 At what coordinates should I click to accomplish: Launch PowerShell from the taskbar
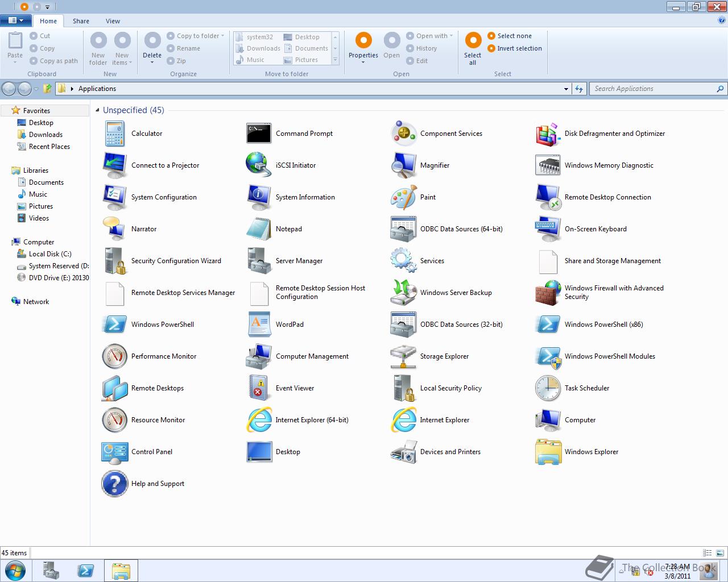point(86,571)
